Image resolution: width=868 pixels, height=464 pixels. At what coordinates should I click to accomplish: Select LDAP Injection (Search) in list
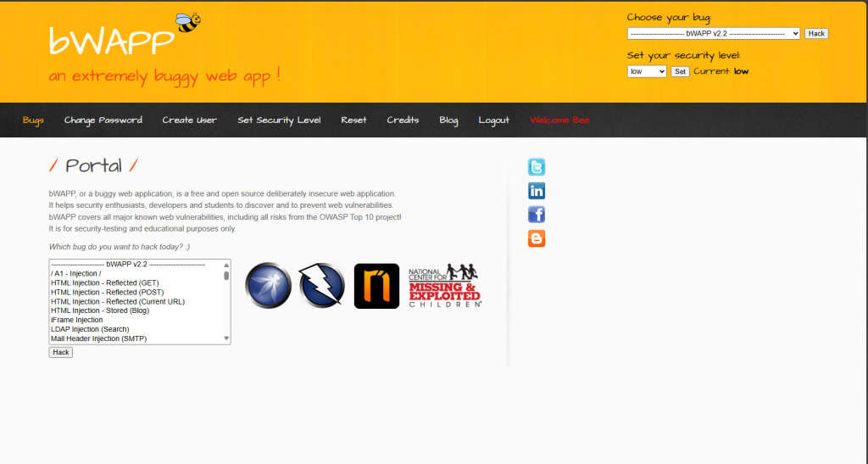click(136, 329)
